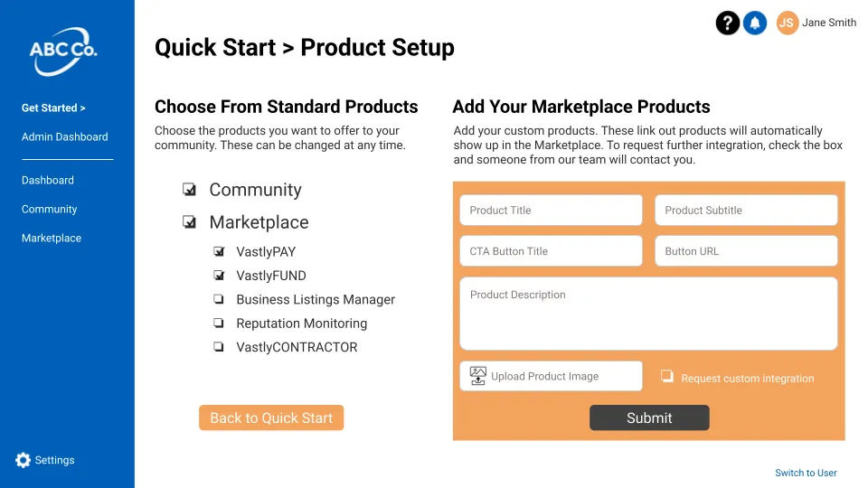
Task: Expand the Get Started menu item
Action: tap(53, 108)
